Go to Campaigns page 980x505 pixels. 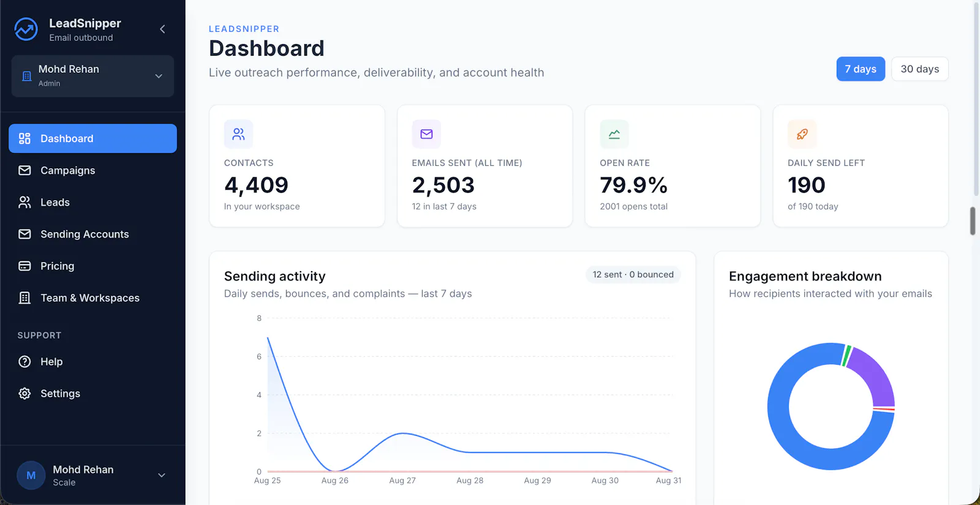pyautogui.click(x=92, y=170)
